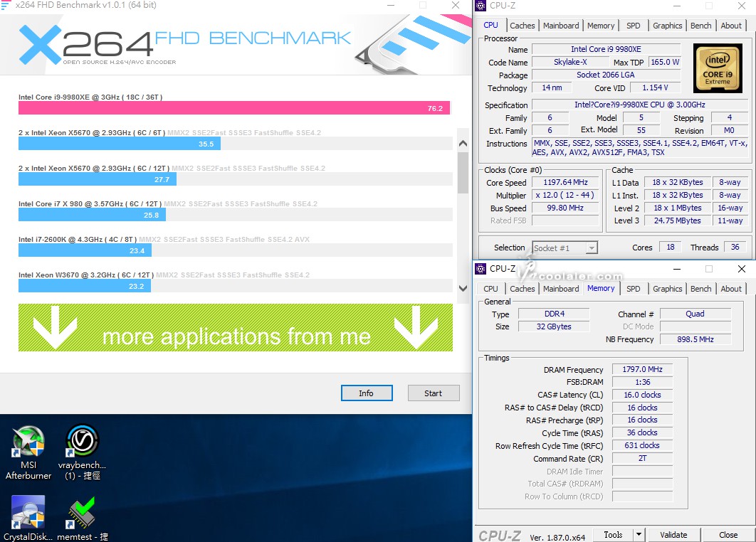
Task: Open the CrystalDisk desktop shortcut
Action: click(28, 518)
